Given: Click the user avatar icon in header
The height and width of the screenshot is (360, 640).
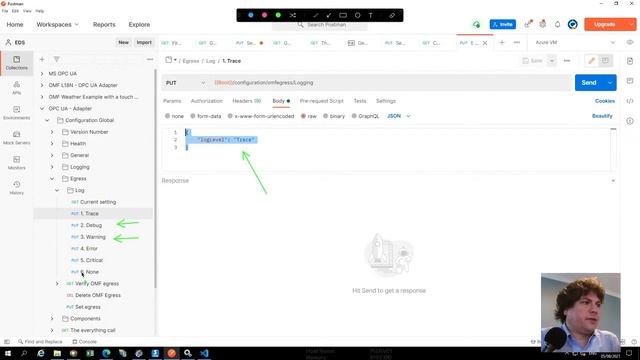Looking at the screenshot, I should [573, 24].
